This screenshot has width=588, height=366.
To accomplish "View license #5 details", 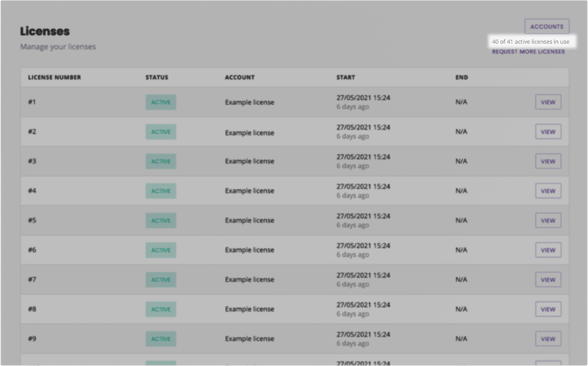I will click(x=548, y=220).
